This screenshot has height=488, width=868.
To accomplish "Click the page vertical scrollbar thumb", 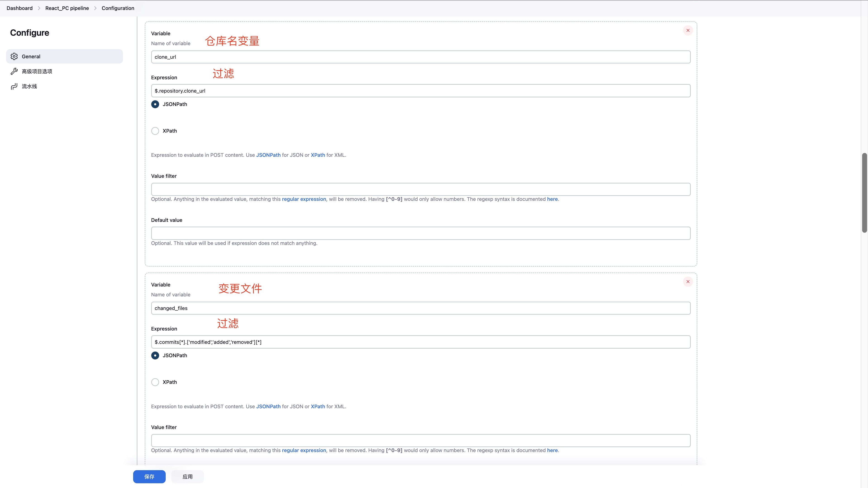I will [x=864, y=193].
